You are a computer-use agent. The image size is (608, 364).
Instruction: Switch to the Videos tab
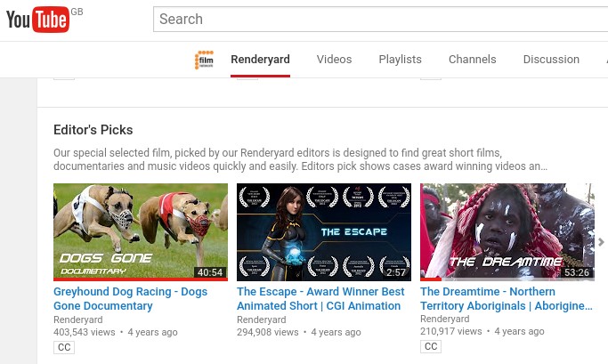(334, 60)
